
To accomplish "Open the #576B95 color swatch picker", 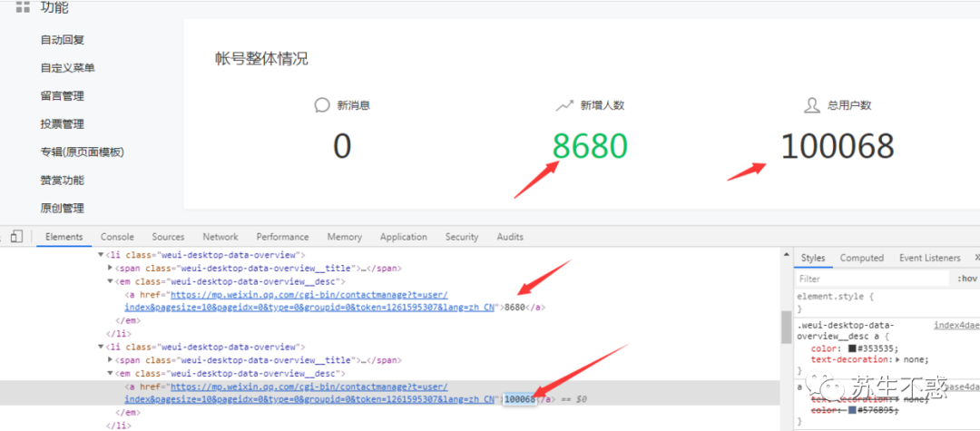I will pyautogui.click(x=852, y=410).
